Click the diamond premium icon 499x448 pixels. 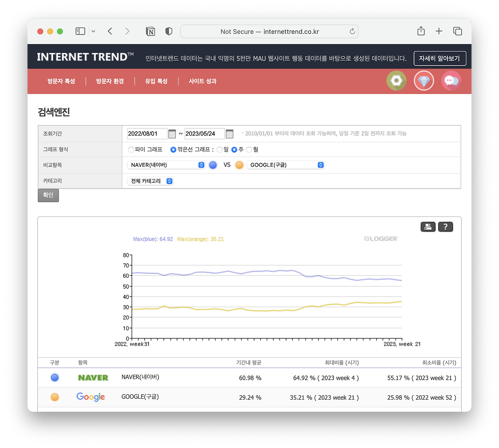pos(424,81)
